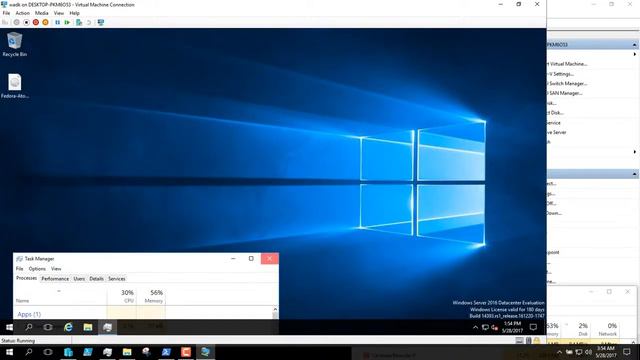Click the host taskbar search icon
The image size is (640, 360).
29,352
